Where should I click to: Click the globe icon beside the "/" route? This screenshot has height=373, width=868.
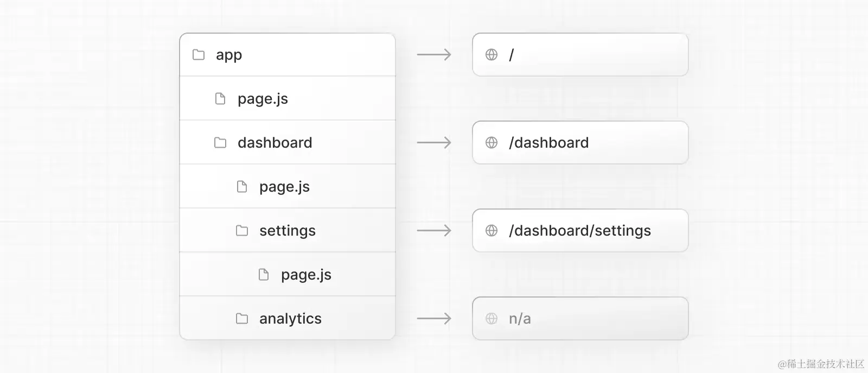[492, 55]
